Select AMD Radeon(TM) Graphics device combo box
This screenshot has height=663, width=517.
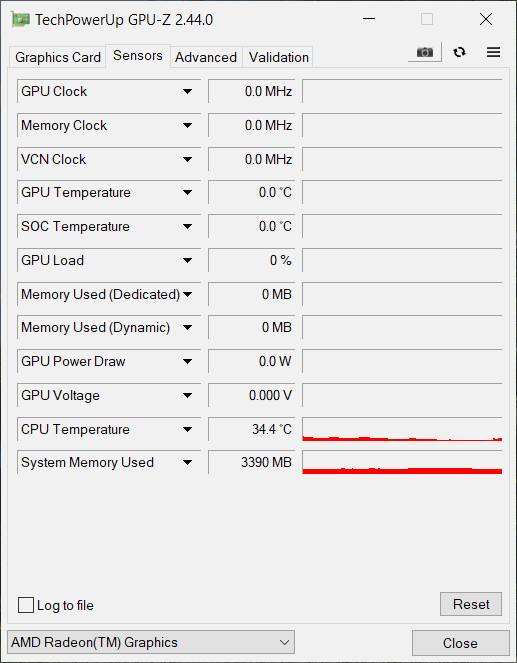coord(151,642)
